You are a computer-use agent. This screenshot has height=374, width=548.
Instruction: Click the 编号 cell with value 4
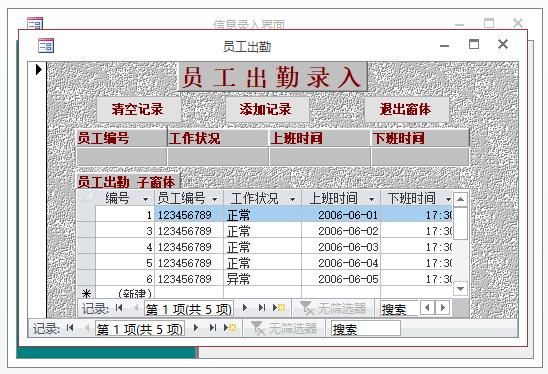(124, 247)
